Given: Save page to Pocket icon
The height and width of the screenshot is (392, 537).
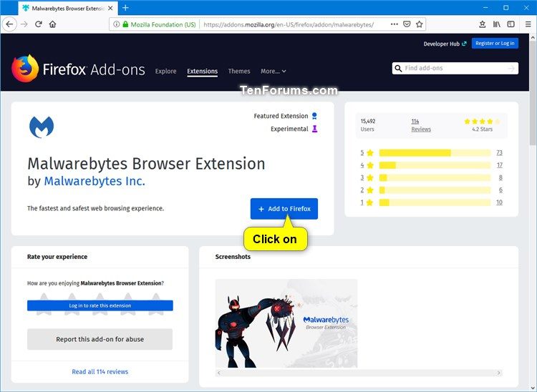Looking at the screenshot, I should coord(407,24).
